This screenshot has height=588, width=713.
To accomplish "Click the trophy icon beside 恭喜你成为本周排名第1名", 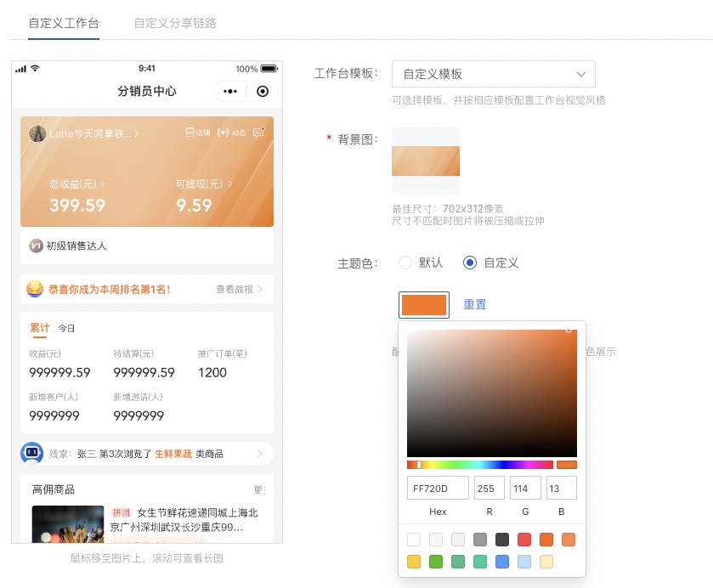I will (x=35, y=289).
